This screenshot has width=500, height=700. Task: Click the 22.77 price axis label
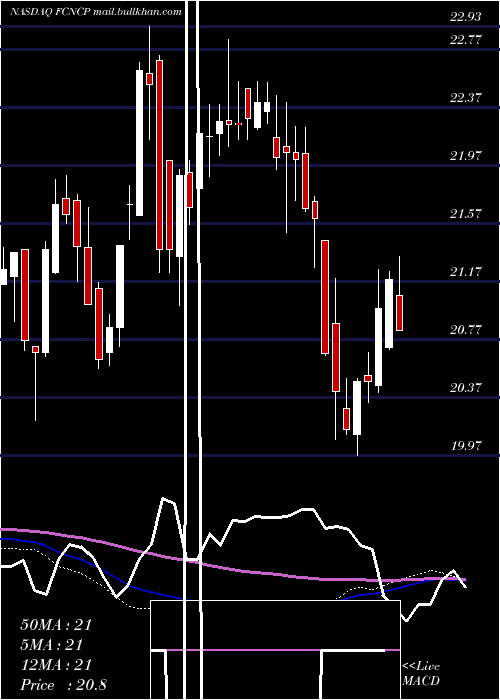coord(466,40)
